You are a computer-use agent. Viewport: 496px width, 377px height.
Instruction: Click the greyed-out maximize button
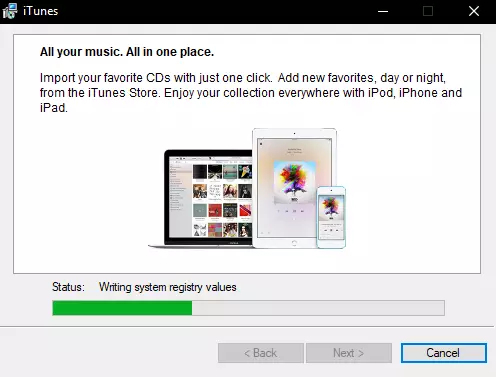click(428, 11)
